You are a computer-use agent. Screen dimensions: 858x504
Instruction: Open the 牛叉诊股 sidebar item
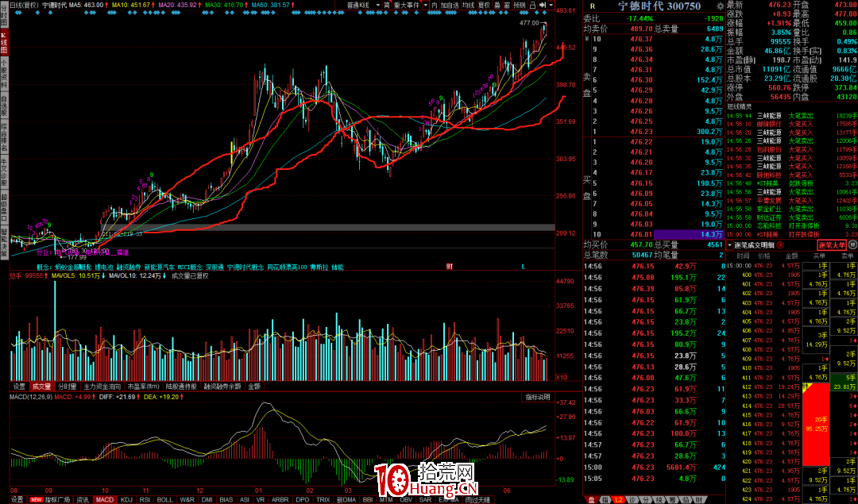point(4,171)
